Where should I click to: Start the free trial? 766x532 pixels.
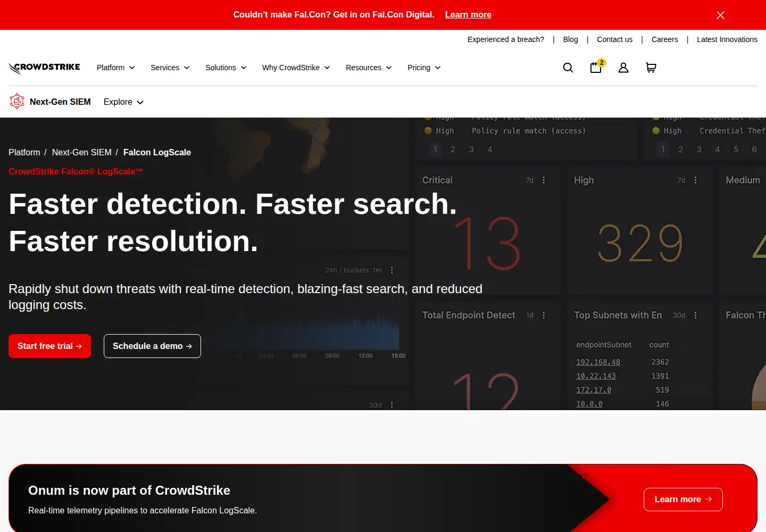[x=49, y=346]
